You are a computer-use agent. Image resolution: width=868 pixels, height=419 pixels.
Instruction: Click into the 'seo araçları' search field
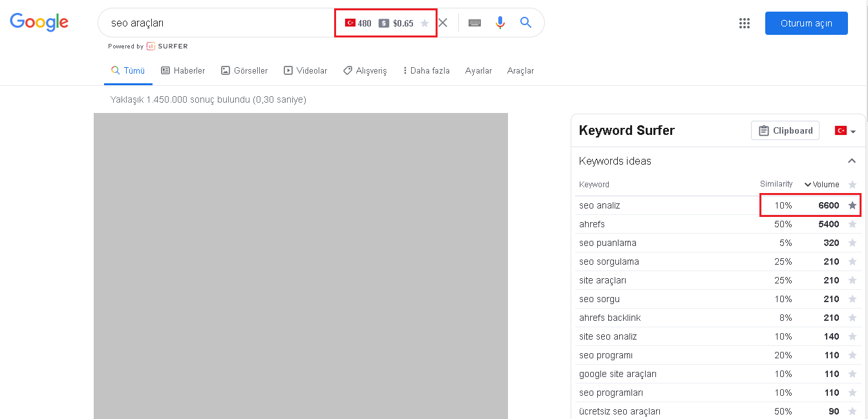pyautogui.click(x=220, y=23)
